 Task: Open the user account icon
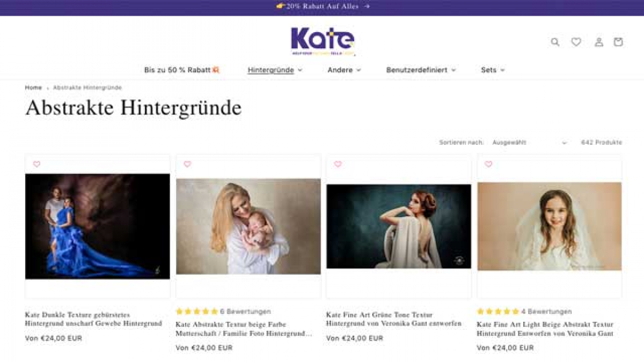click(x=599, y=42)
